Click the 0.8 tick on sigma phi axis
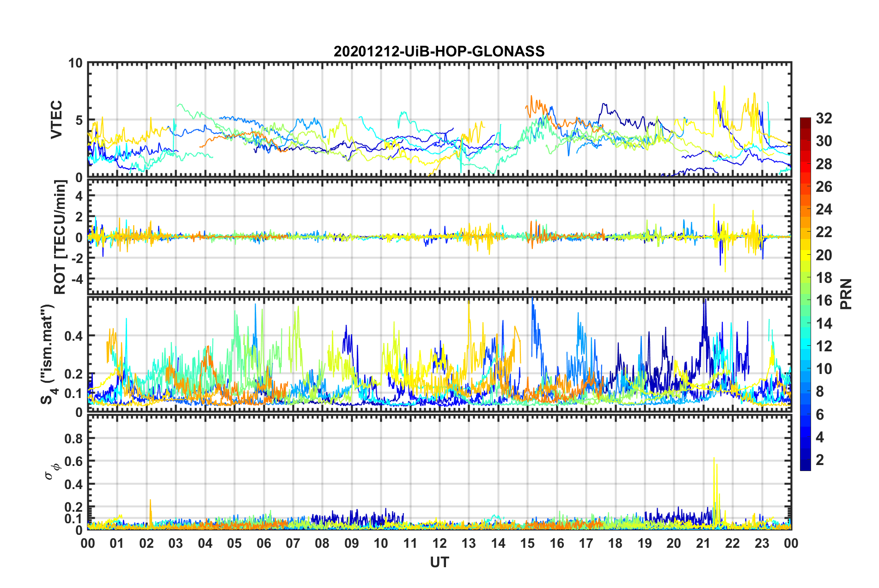This screenshot has height=588, width=879. [x=73, y=438]
